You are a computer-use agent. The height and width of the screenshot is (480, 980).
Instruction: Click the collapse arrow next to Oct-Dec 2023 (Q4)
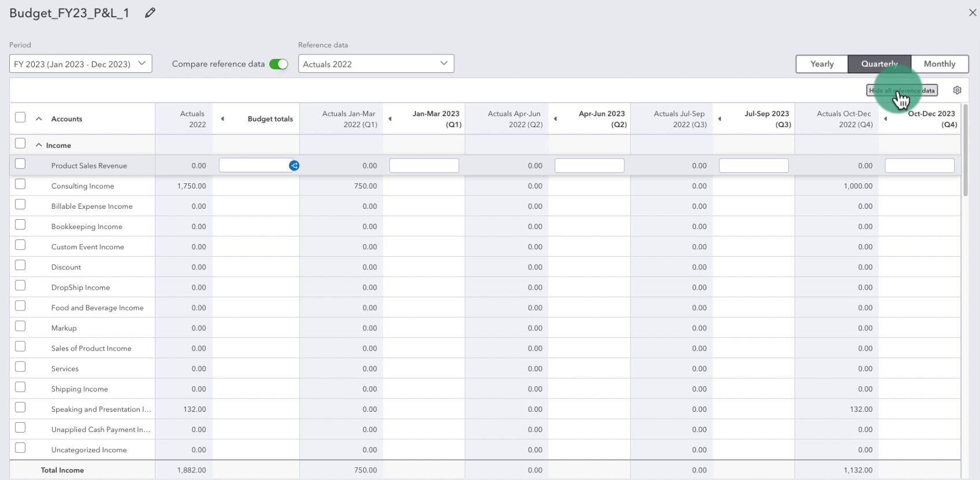(885, 119)
